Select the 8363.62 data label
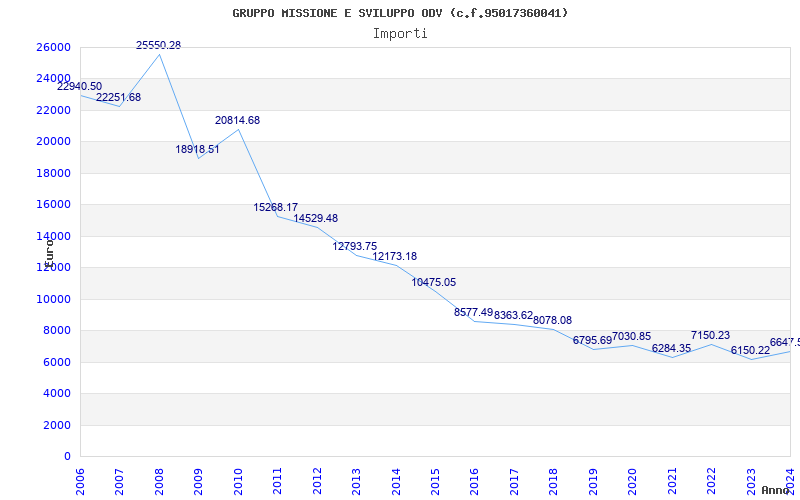 click(513, 315)
